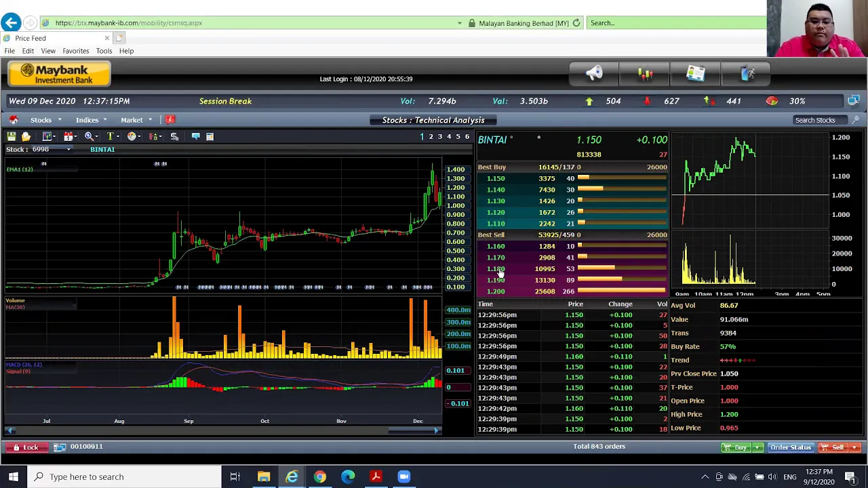Click the red information alert icon
The image size is (868, 488).
pos(170,120)
